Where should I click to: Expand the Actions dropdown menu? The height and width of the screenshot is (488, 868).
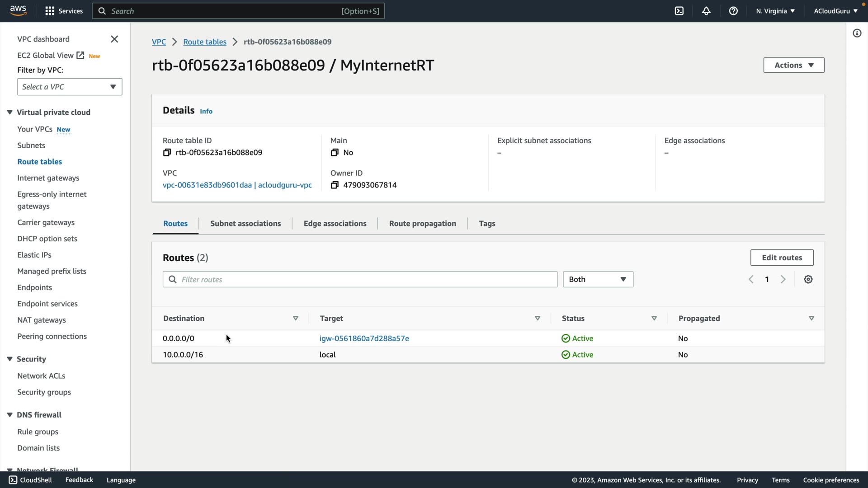pyautogui.click(x=793, y=65)
